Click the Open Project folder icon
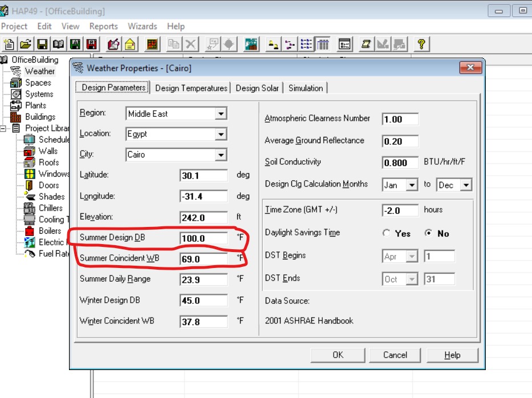The image size is (532, 398). [26, 44]
